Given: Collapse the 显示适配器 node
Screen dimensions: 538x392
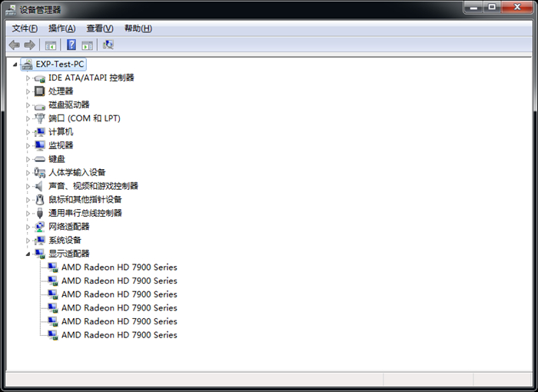Looking at the screenshot, I should click(x=28, y=254).
